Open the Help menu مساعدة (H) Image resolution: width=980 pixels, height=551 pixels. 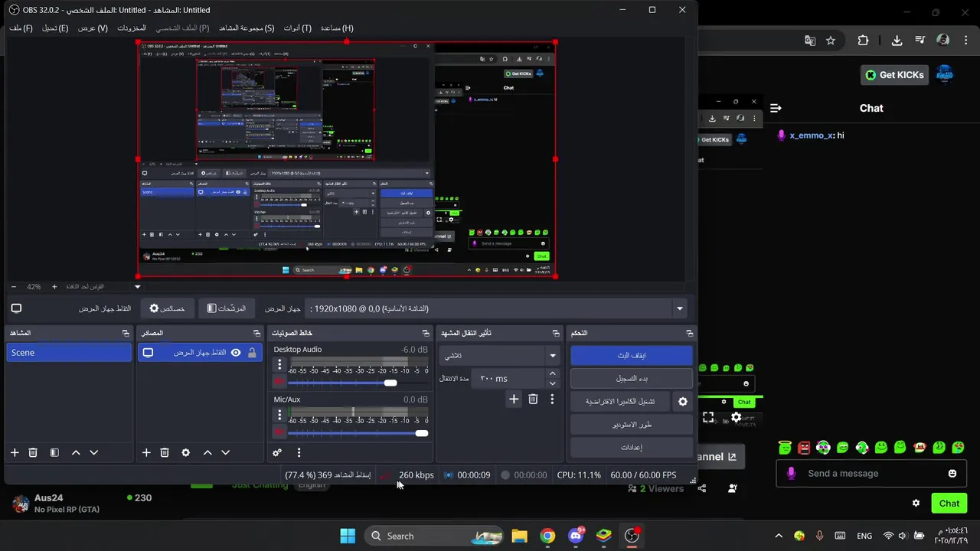pos(337,28)
